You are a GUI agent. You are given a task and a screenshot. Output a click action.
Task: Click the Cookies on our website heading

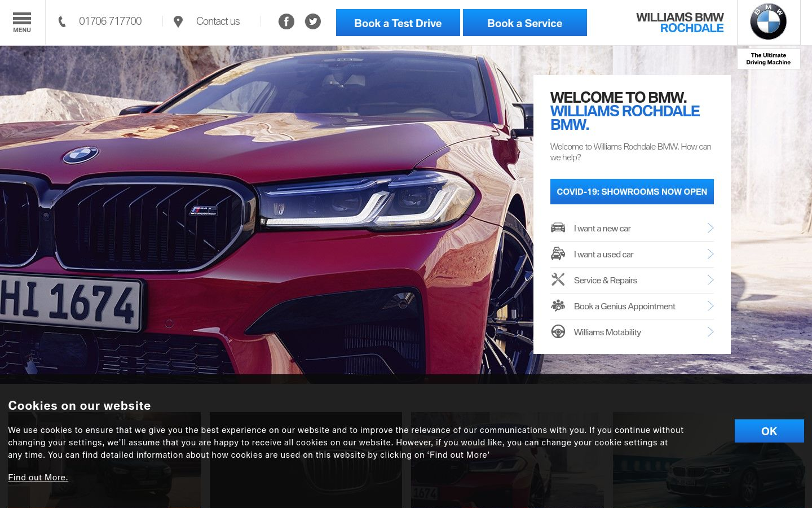[x=80, y=406]
